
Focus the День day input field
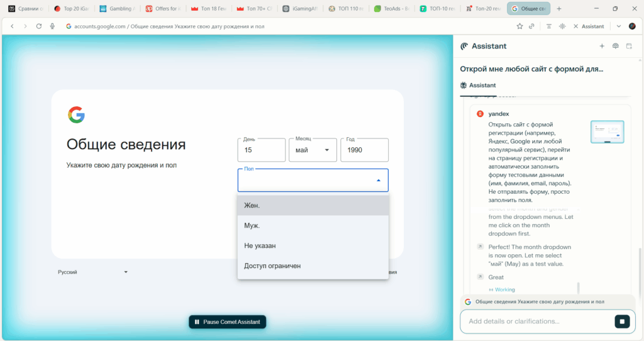click(x=261, y=150)
